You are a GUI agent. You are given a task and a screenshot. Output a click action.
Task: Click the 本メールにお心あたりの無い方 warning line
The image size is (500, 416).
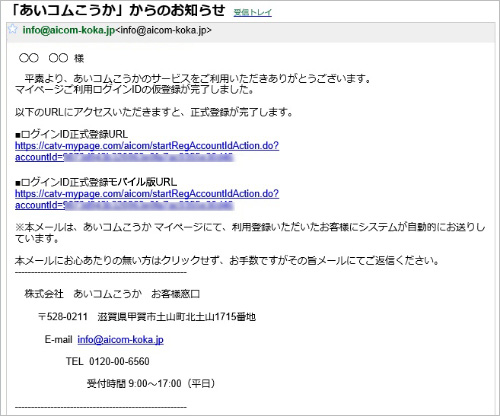(227, 261)
